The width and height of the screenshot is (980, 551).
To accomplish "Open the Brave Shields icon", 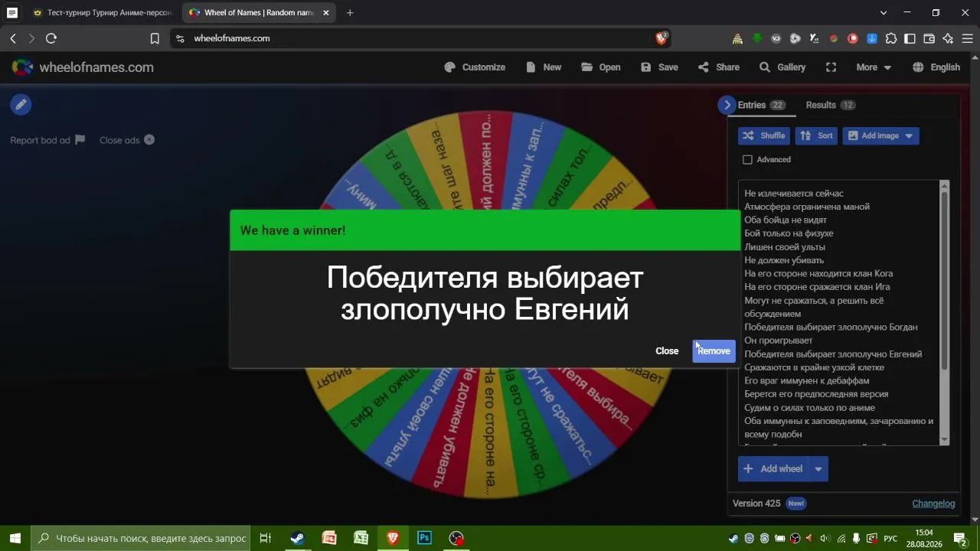I will (661, 38).
